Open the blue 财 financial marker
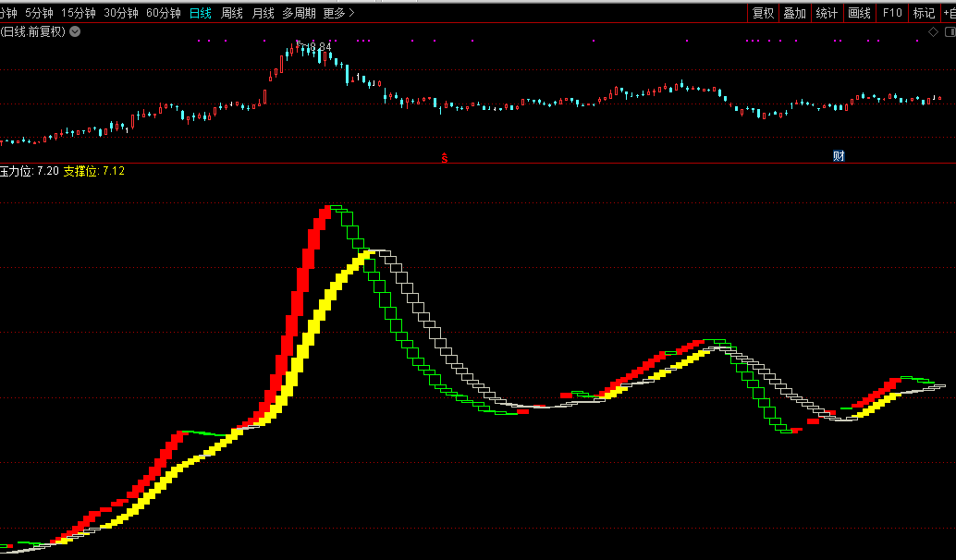This screenshot has width=956, height=560. (839, 155)
